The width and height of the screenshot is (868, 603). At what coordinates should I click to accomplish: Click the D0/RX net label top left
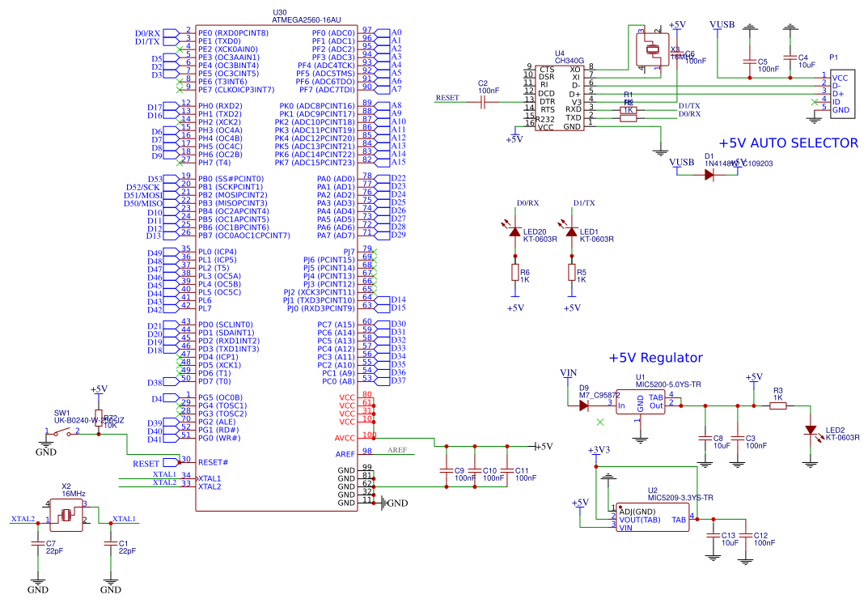pyautogui.click(x=146, y=33)
